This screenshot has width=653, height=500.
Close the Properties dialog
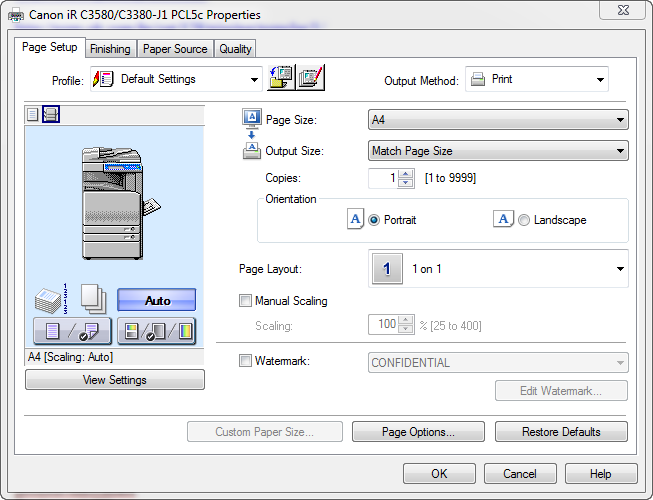click(623, 10)
